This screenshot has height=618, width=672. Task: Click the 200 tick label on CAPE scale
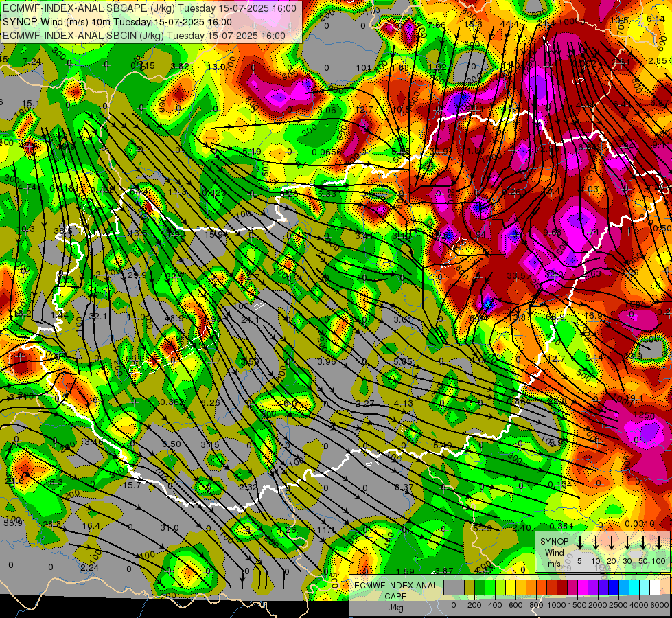(474, 605)
